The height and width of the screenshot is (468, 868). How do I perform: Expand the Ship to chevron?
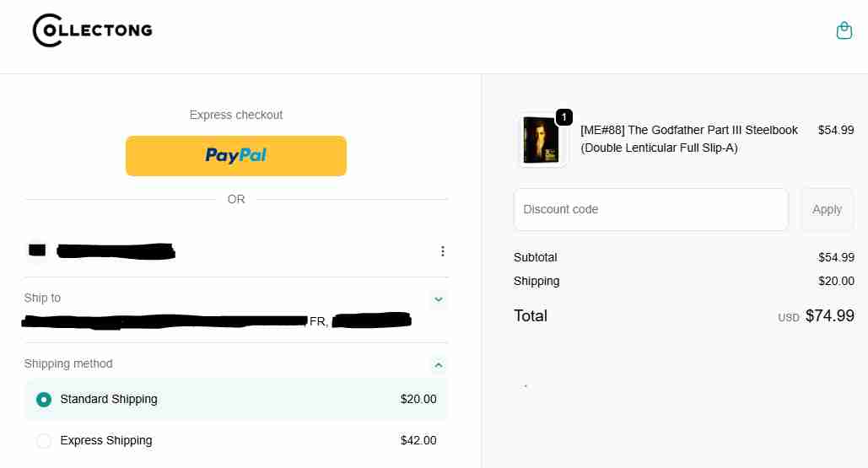pyautogui.click(x=438, y=299)
